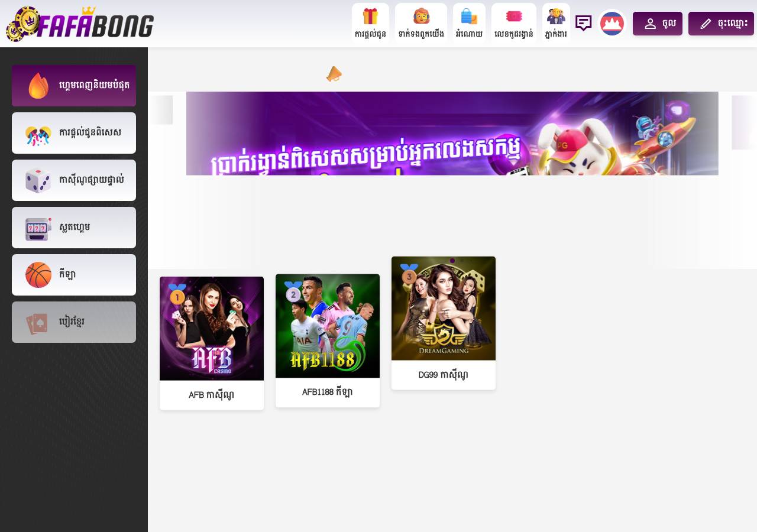Viewport: 757px width, 532px height.
Task: Open the live casino dice category
Action: point(74,180)
